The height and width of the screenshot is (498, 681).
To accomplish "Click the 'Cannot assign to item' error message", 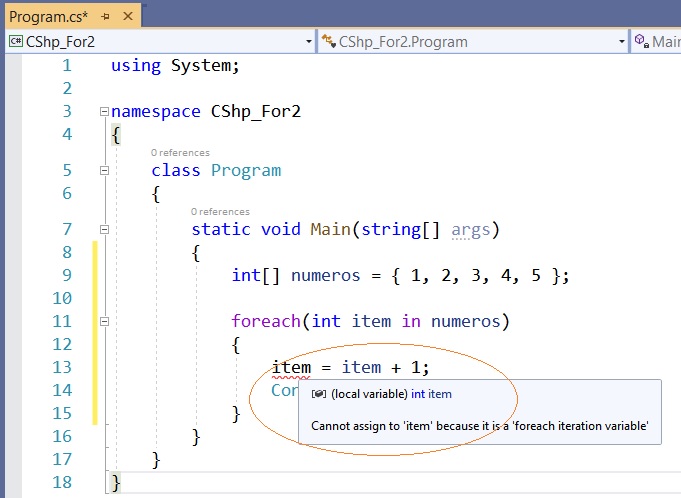I will pyautogui.click(x=480, y=426).
